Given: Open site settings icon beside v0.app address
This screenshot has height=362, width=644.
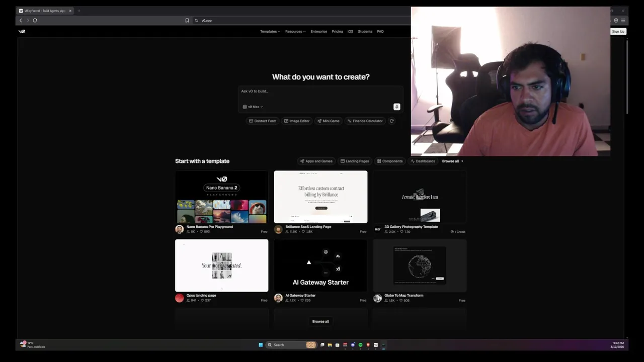Looking at the screenshot, I should tap(196, 21).
